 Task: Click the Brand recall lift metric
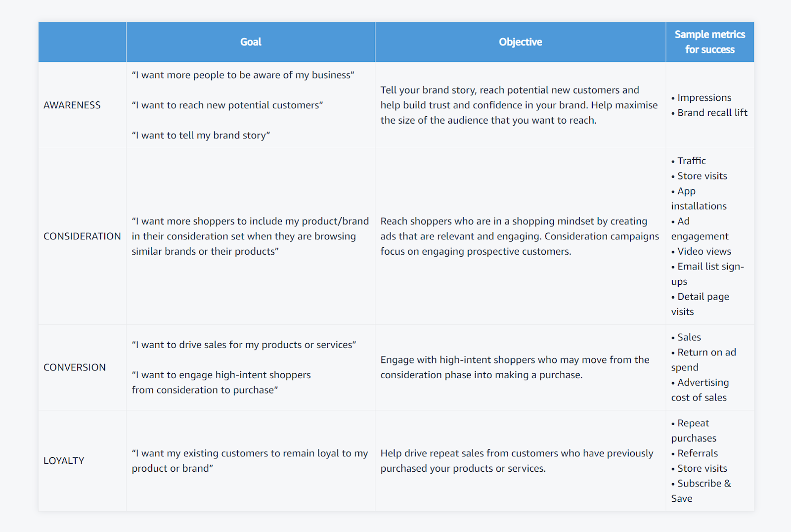709,113
